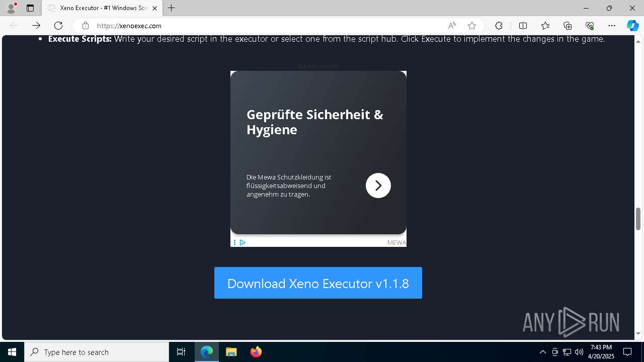Show hidden system tray icons
Screen dimensions: 644x362
pyautogui.click(x=542, y=352)
